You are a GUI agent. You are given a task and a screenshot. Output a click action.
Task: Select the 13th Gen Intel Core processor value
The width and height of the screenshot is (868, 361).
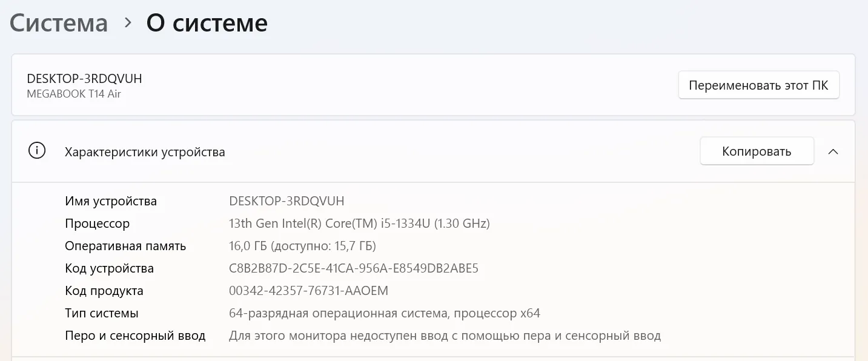pyautogui.click(x=359, y=224)
